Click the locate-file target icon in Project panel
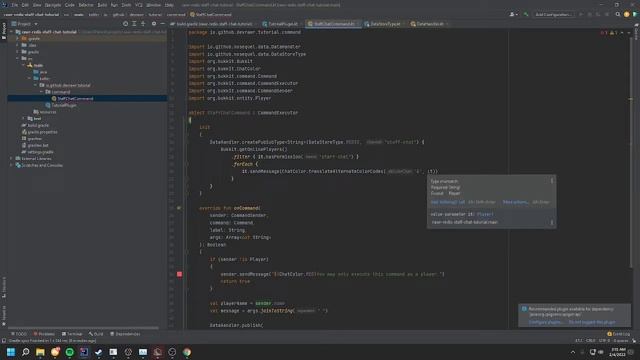The width and height of the screenshot is (640, 360). coord(125,24)
